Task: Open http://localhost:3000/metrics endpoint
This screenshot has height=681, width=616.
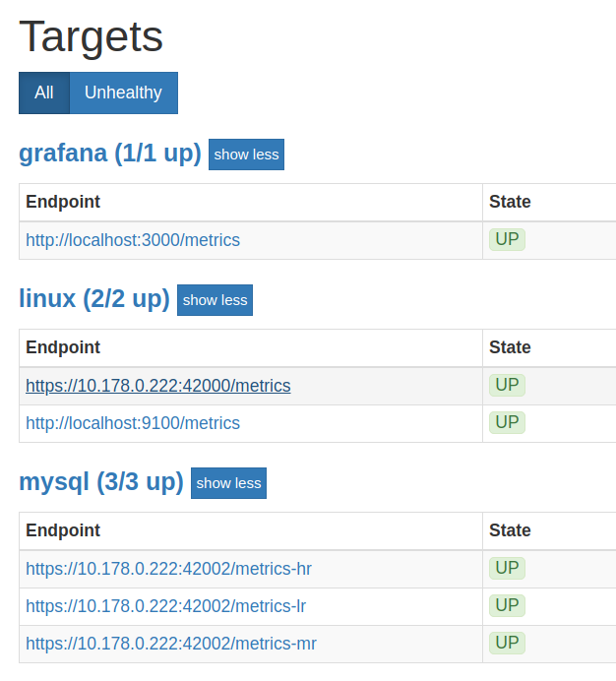Action: coord(133,240)
